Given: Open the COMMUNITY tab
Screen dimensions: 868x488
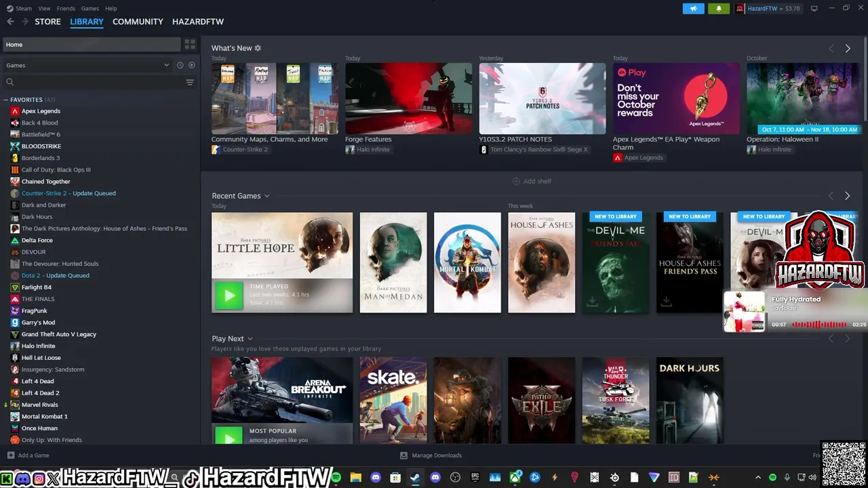Looking at the screenshot, I should tap(138, 22).
